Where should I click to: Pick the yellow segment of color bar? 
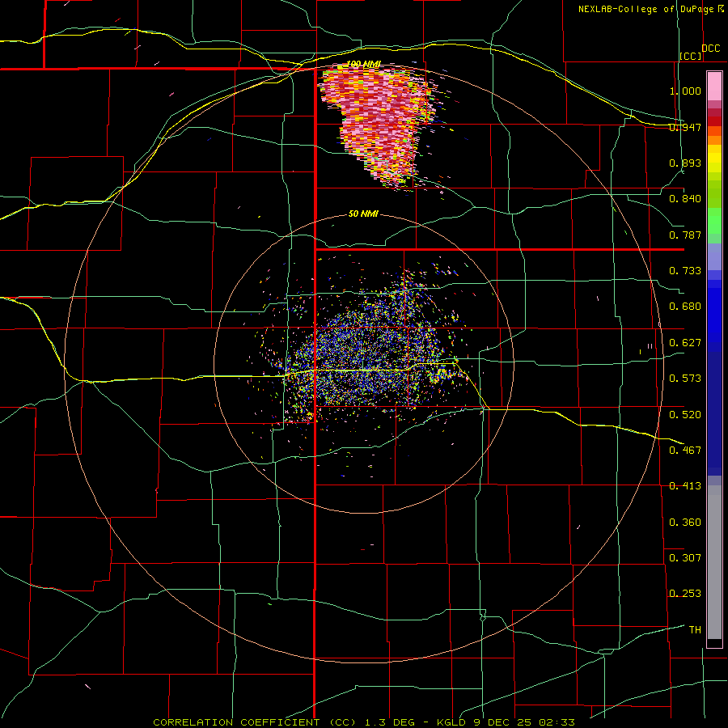pos(714,159)
